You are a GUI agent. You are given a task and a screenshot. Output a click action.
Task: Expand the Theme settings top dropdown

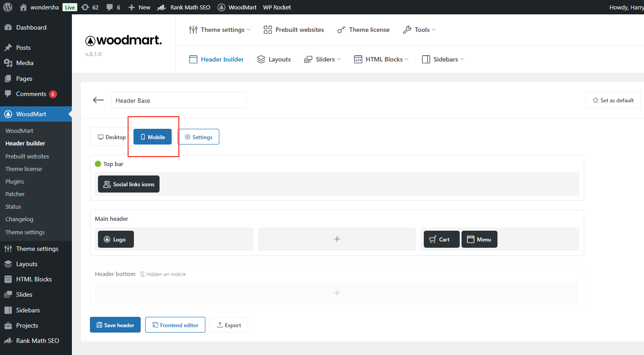(220, 30)
